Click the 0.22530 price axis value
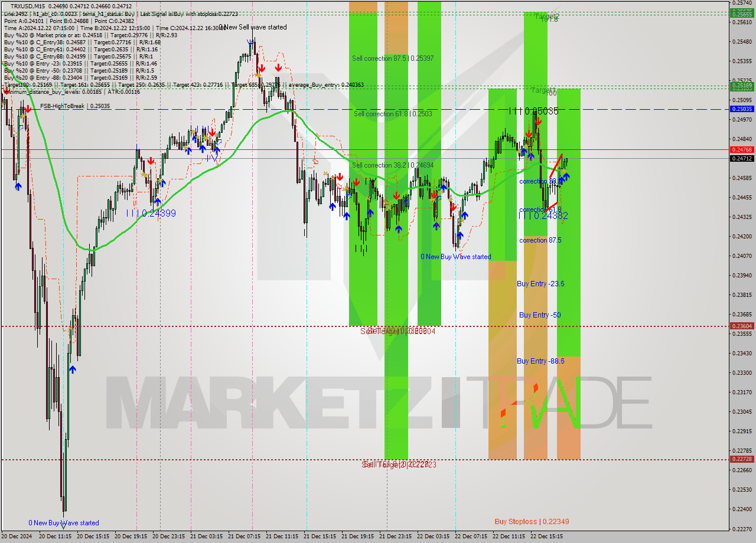 (742, 489)
